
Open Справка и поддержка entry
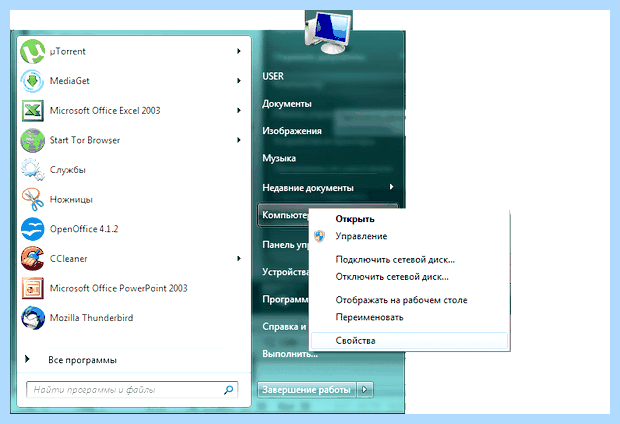pyautogui.click(x=284, y=327)
